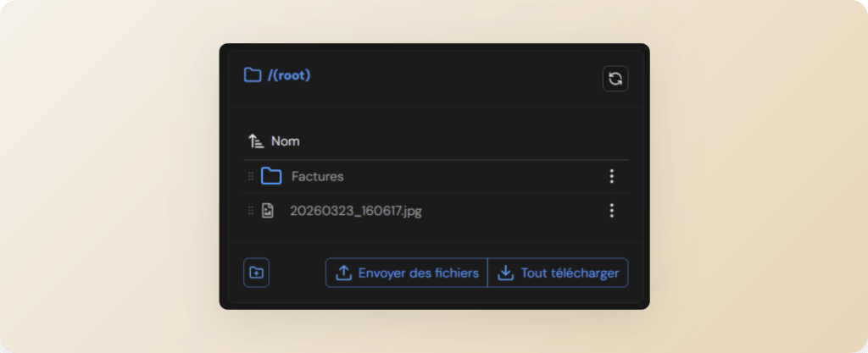Select the file named 20260323_160617.jpg
Screen dimensions: 868x353
point(356,211)
